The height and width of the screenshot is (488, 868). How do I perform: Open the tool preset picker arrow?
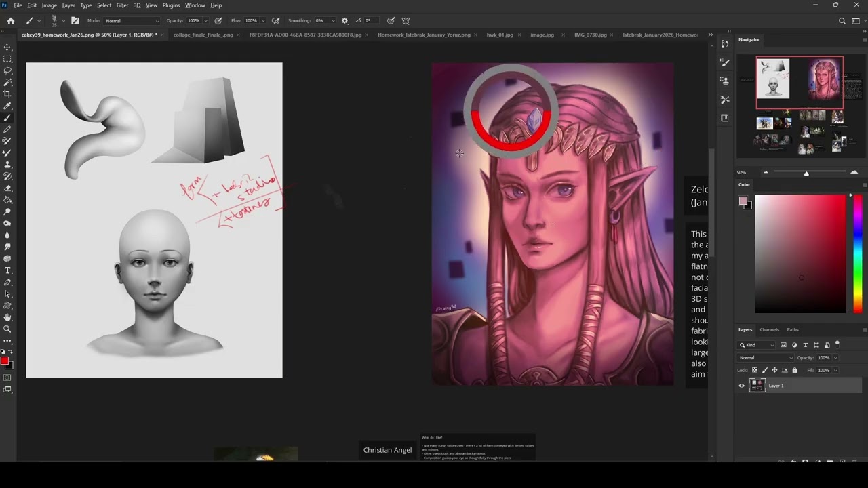coord(39,21)
